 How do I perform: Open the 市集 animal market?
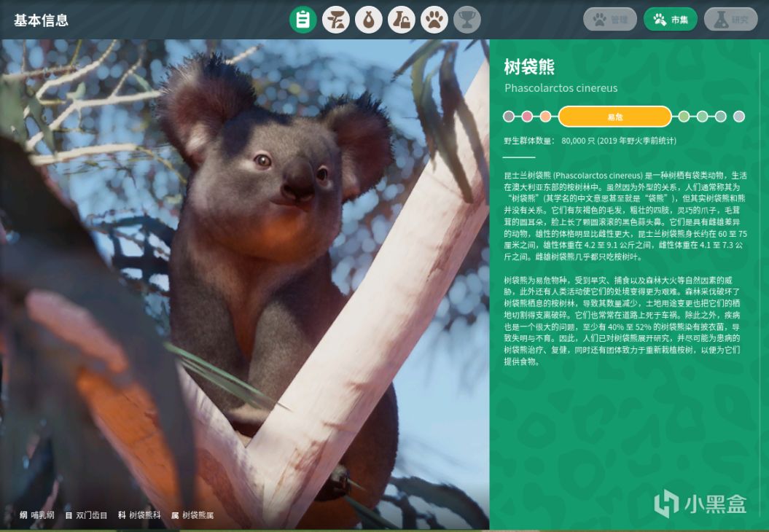671,20
